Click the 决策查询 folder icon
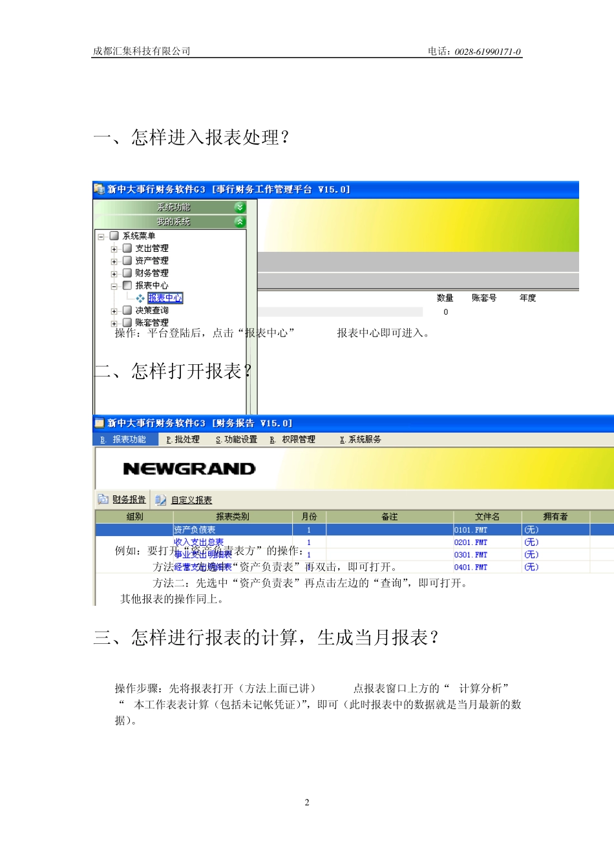The width and height of the screenshot is (614, 868). (x=127, y=310)
